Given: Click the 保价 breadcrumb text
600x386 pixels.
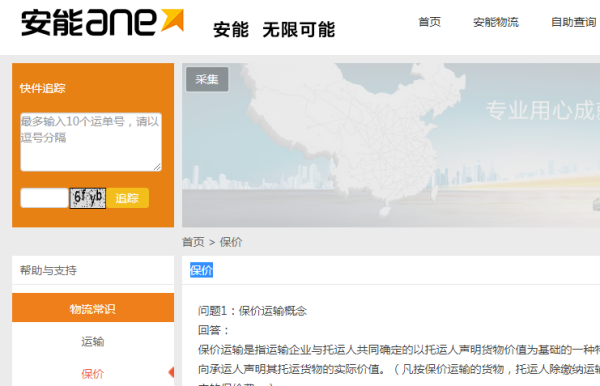Looking at the screenshot, I should pyautogui.click(x=231, y=242).
